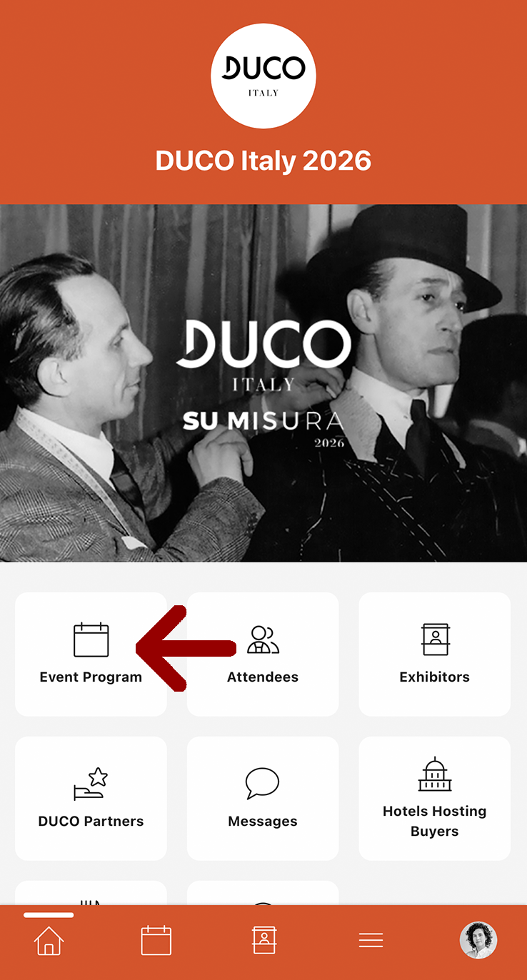
Task: Tap the round DUCO Italy logo
Action: tap(263, 76)
